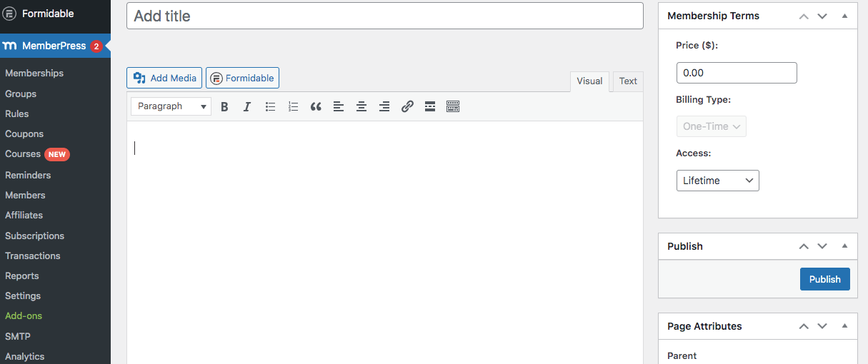The width and height of the screenshot is (868, 364).
Task: Open the Access Lifetime dropdown
Action: 717,181
